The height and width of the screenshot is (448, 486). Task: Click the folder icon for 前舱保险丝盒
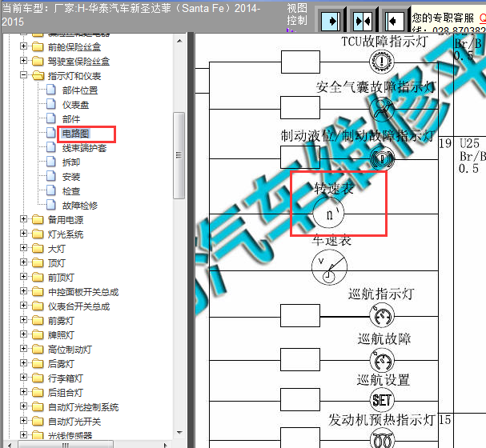[x=38, y=46]
